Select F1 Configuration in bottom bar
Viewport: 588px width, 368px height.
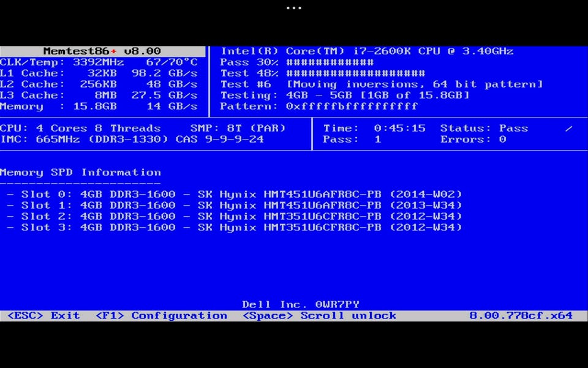(x=161, y=315)
